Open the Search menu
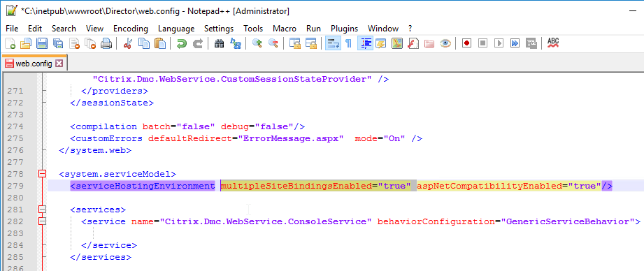The image size is (644, 271). (x=64, y=29)
